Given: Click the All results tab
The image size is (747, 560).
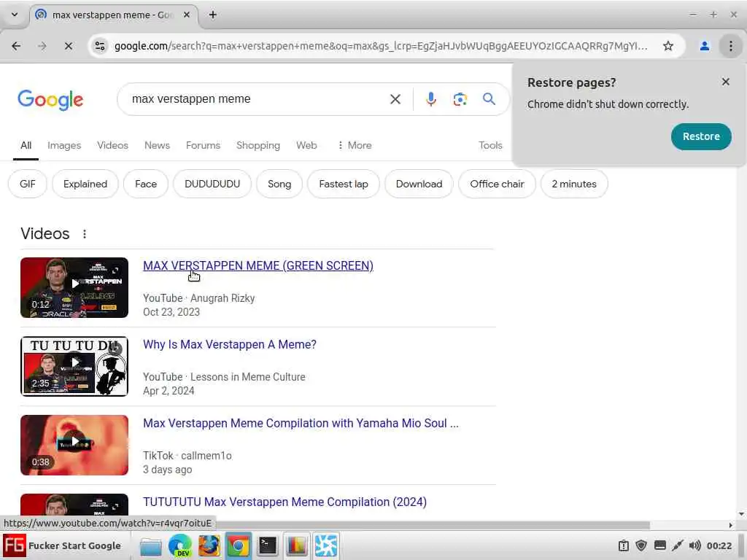Looking at the screenshot, I should tap(26, 146).
